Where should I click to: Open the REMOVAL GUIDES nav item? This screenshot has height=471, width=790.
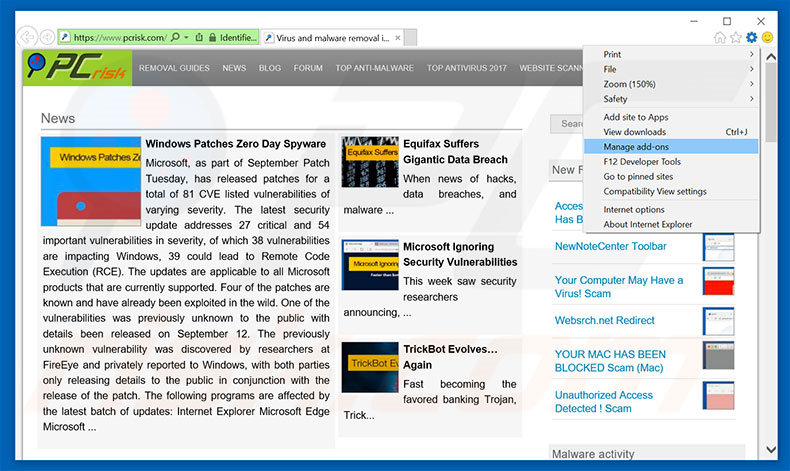174,68
